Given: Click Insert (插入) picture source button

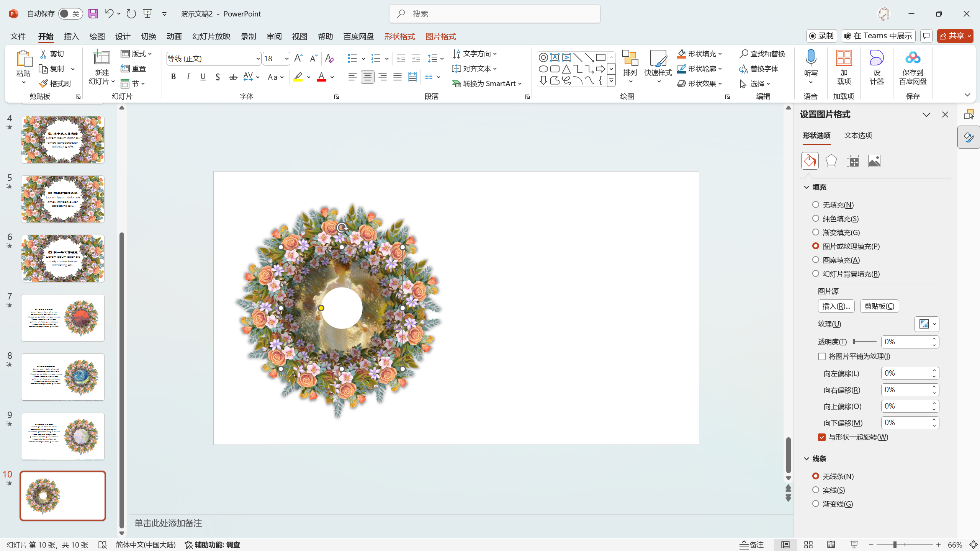Looking at the screenshot, I should tap(836, 306).
